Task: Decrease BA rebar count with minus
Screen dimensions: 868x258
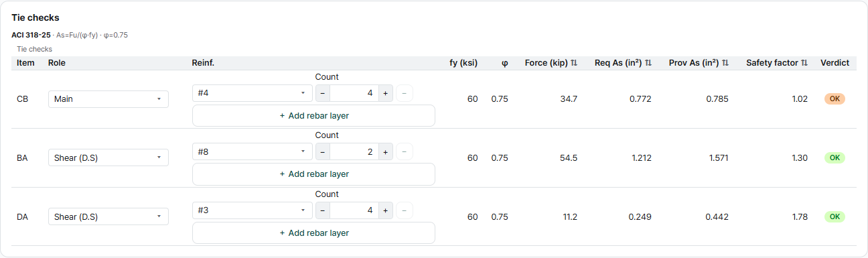Action: point(323,152)
